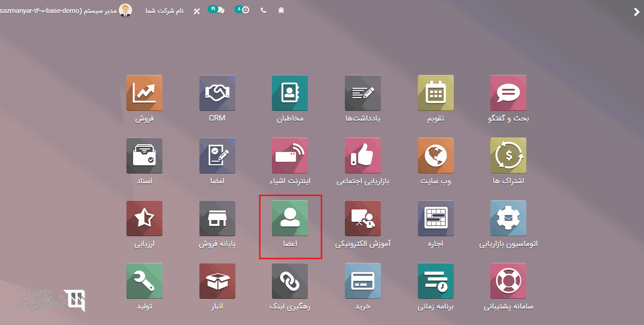Launch the Inventory (انبار) app

pos(217,281)
